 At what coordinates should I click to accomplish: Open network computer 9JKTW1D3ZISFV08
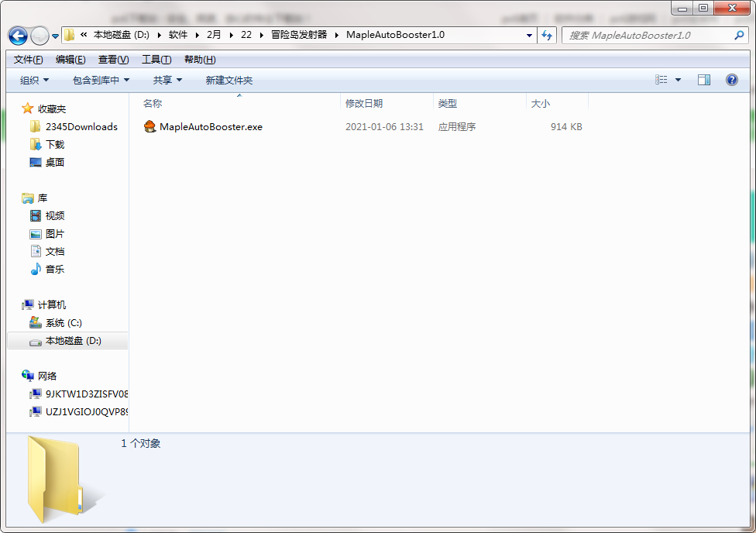coord(87,394)
